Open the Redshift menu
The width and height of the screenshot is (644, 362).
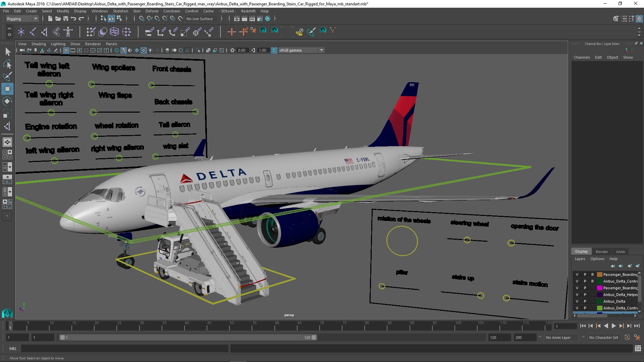248,11
